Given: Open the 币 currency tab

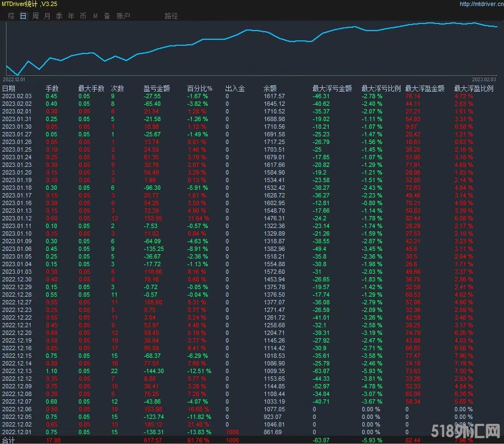Looking at the screenshot, I should [83, 16].
